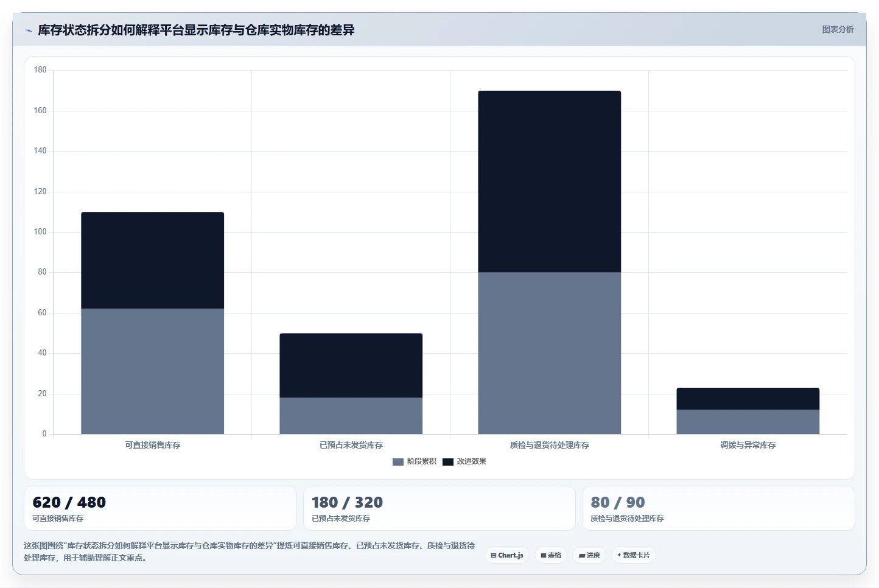The height and width of the screenshot is (588, 879).
Task: Click the dark segment of 已预占未发货库存 bar
Action: [x=351, y=365]
